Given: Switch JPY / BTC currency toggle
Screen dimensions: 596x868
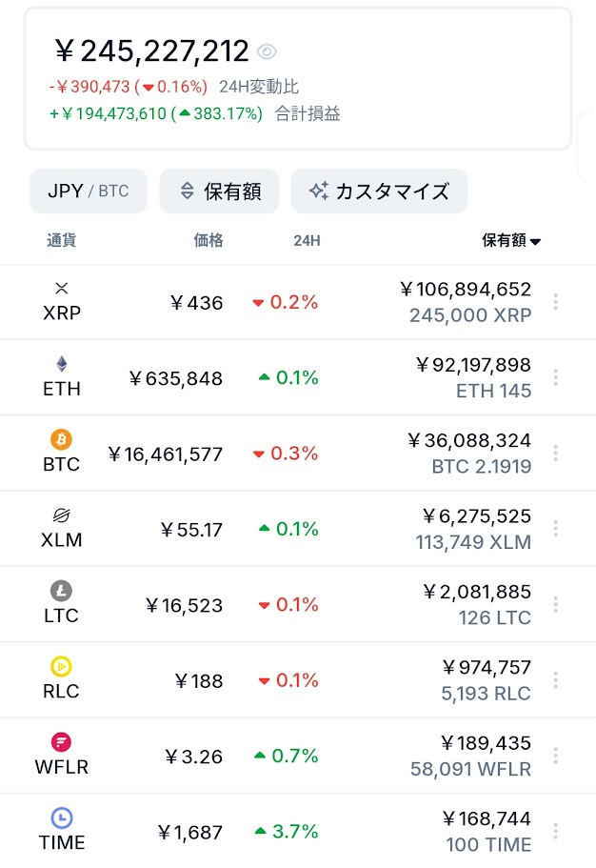Looking at the screenshot, I should coord(89,191).
